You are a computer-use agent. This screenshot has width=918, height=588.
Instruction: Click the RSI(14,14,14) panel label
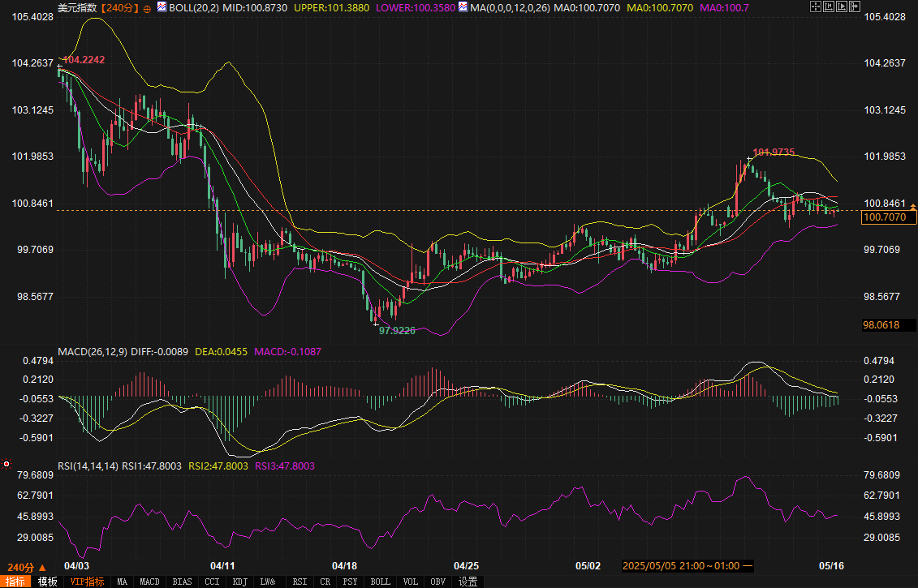pos(88,466)
